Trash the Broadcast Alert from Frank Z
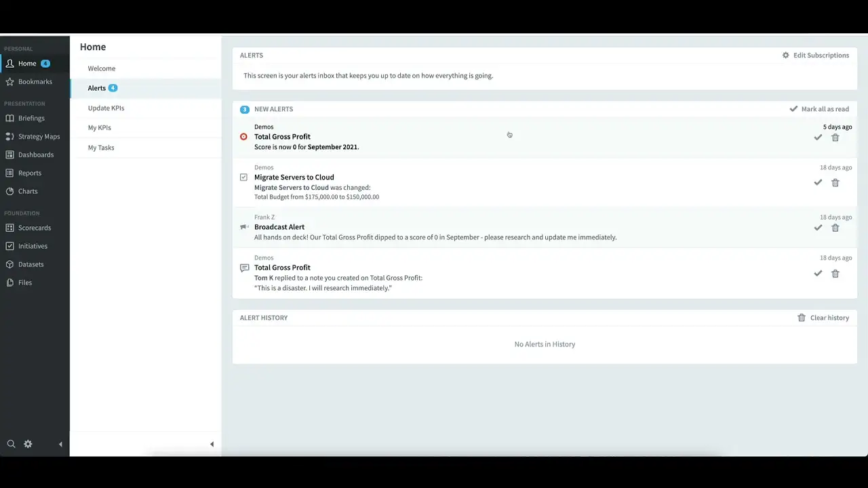The height and width of the screenshot is (488, 868). [835, 228]
